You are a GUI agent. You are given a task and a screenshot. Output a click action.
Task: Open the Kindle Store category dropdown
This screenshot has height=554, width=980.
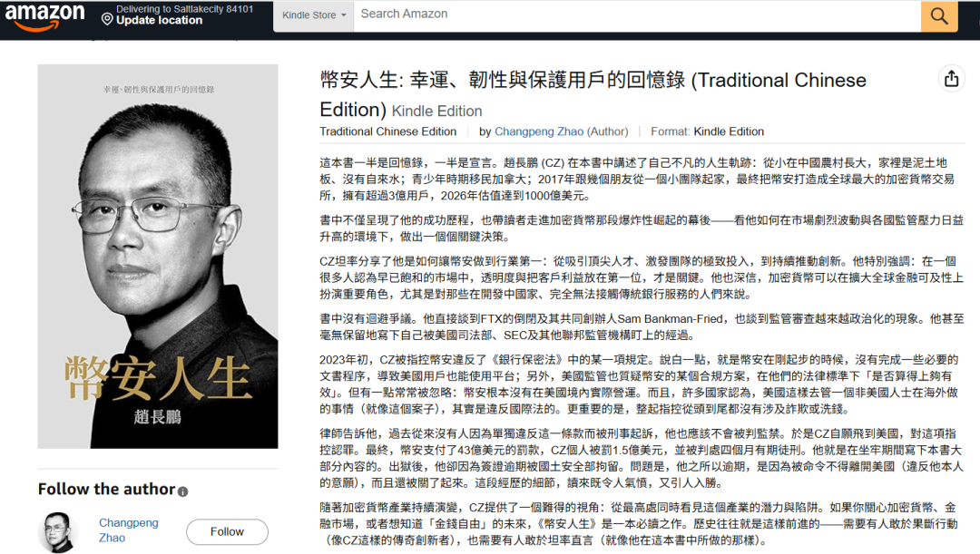point(313,15)
